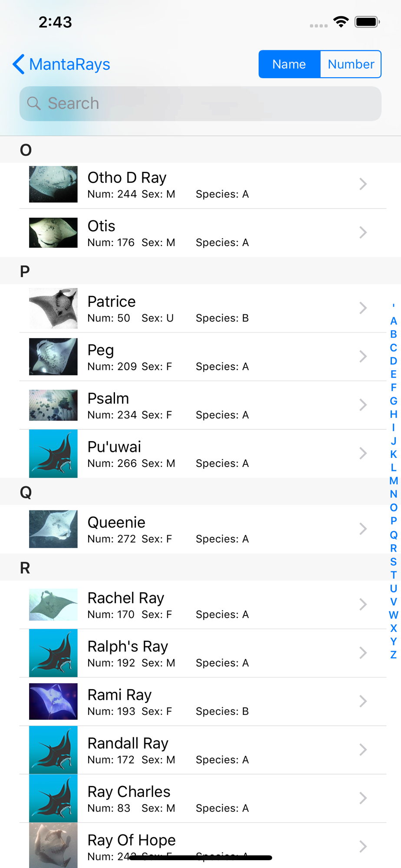Open Psalm thumbnail photo

pos(53,405)
